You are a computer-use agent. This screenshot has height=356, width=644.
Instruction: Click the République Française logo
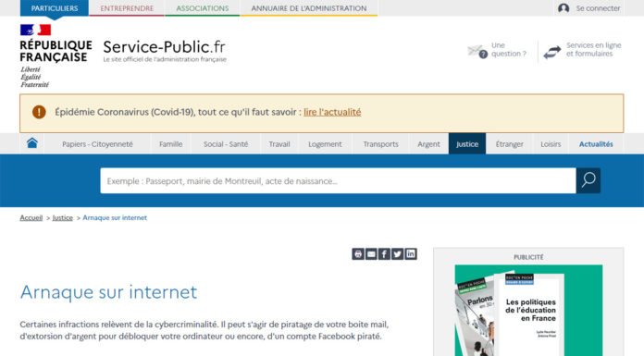pos(56,55)
